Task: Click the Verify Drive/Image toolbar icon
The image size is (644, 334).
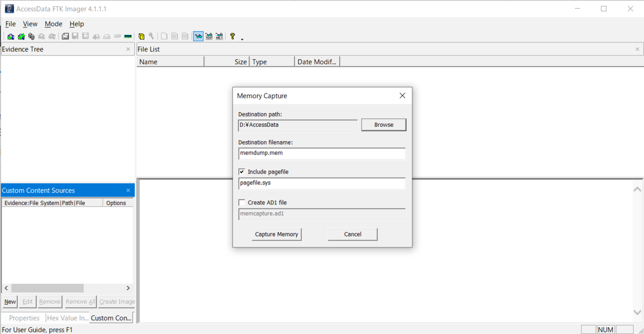Action: pyautogui.click(x=117, y=37)
